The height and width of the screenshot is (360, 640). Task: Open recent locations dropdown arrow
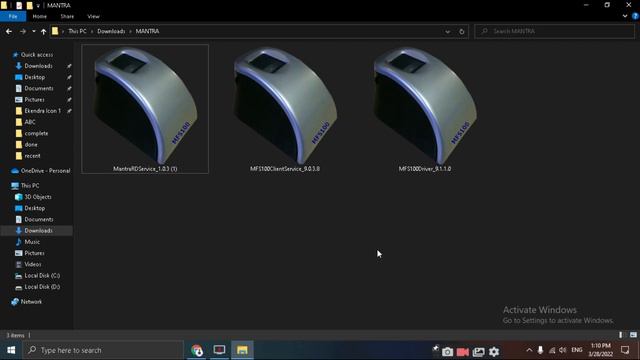click(x=34, y=31)
